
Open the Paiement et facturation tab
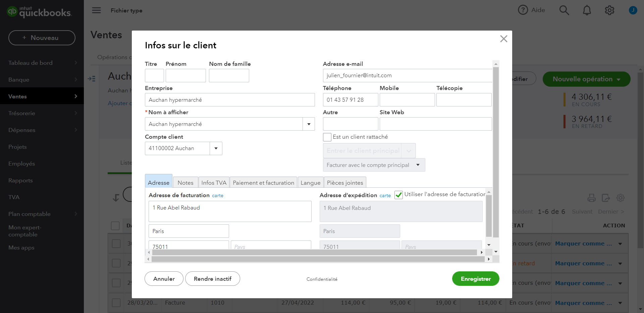(263, 183)
